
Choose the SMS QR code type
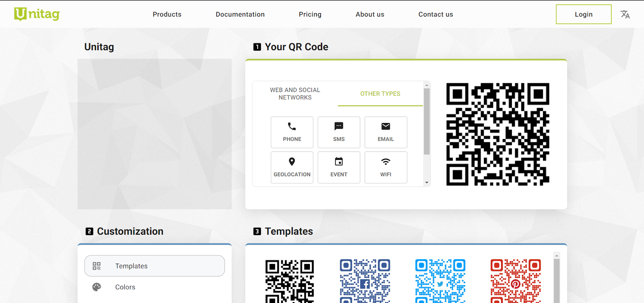tap(339, 132)
